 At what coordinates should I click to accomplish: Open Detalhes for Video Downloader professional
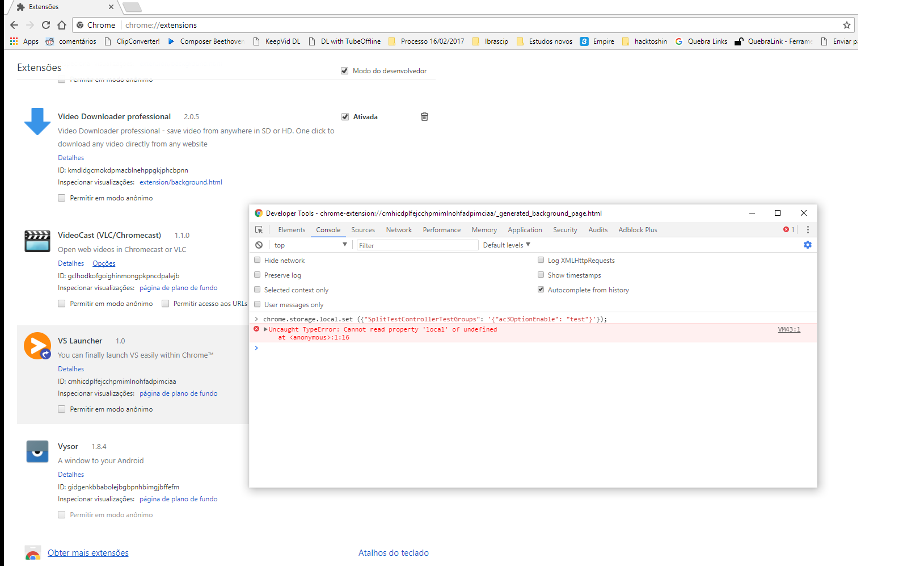tap(71, 158)
